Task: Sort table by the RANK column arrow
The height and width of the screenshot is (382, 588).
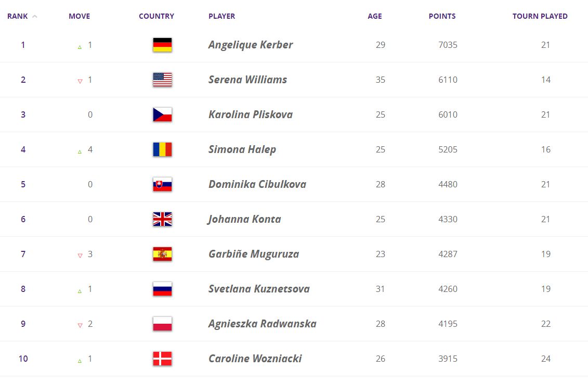Action: point(35,16)
